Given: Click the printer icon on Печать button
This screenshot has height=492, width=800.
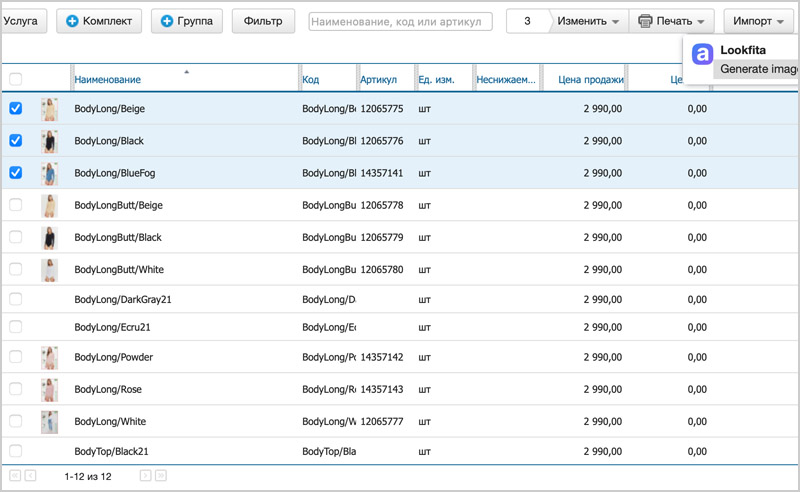Looking at the screenshot, I should 645,21.
